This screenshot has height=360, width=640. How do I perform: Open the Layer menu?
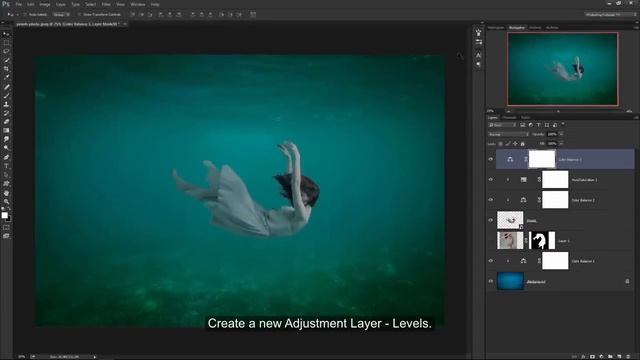60,4
